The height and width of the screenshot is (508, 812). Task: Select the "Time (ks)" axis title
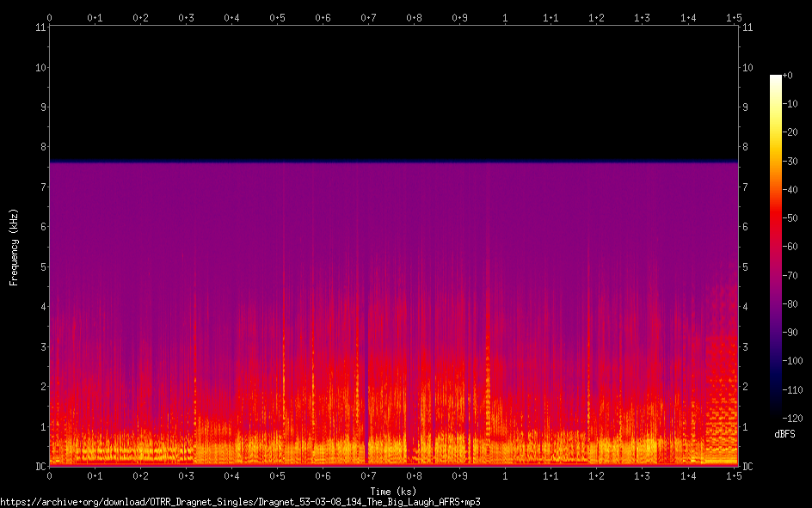pos(393,491)
